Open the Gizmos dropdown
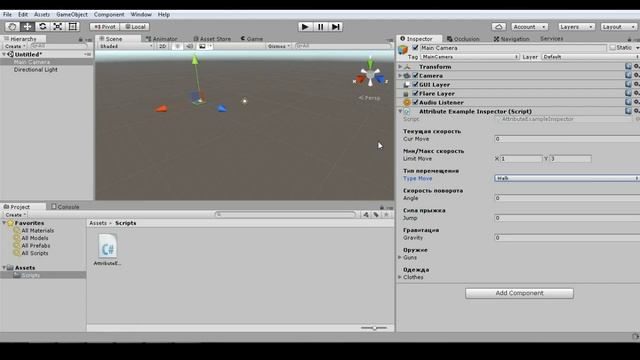Image resolution: width=640 pixels, height=360 pixels. point(279,46)
